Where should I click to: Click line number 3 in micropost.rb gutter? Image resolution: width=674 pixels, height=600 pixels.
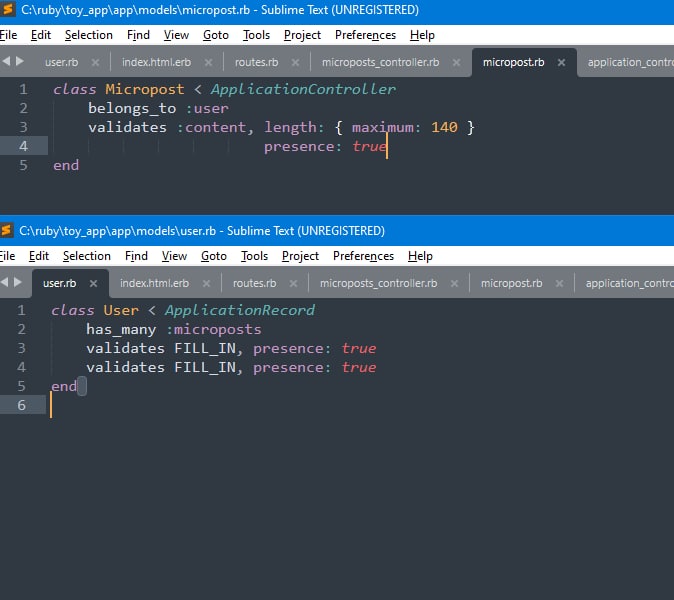[23, 127]
